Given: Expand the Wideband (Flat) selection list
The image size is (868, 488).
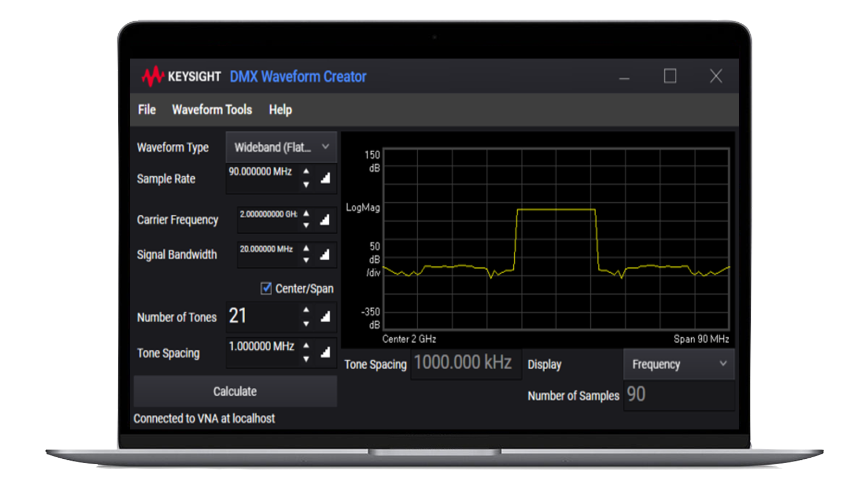Looking at the screenshot, I should click(325, 147).
